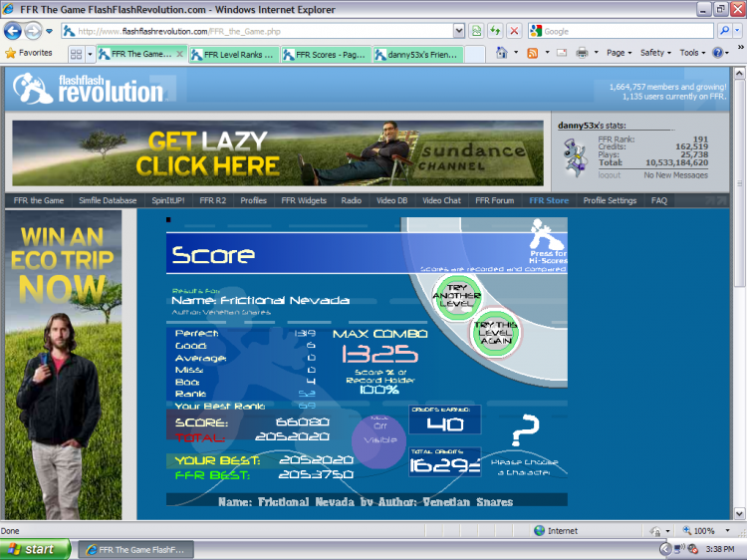The height and width of the screenshot is (560, 747).
Task: Open the recent pages dropdown arrow
Action: (x=49, y=32)
